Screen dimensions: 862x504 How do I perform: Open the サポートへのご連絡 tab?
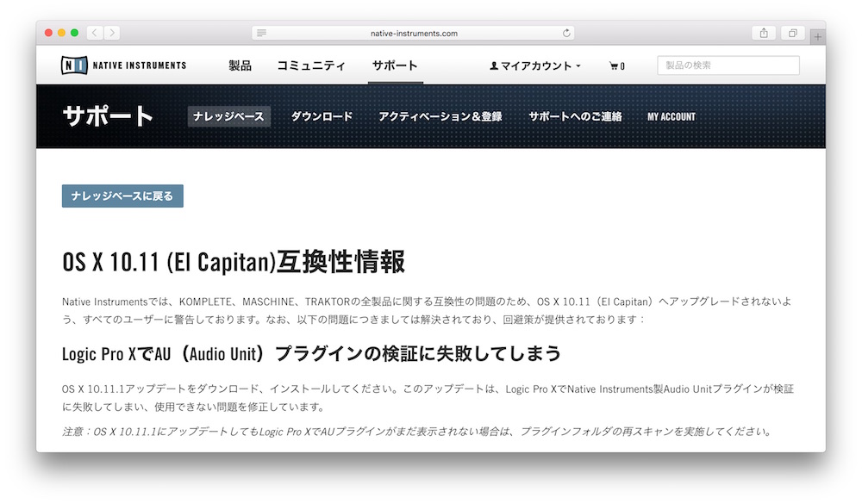coord(575,116)
